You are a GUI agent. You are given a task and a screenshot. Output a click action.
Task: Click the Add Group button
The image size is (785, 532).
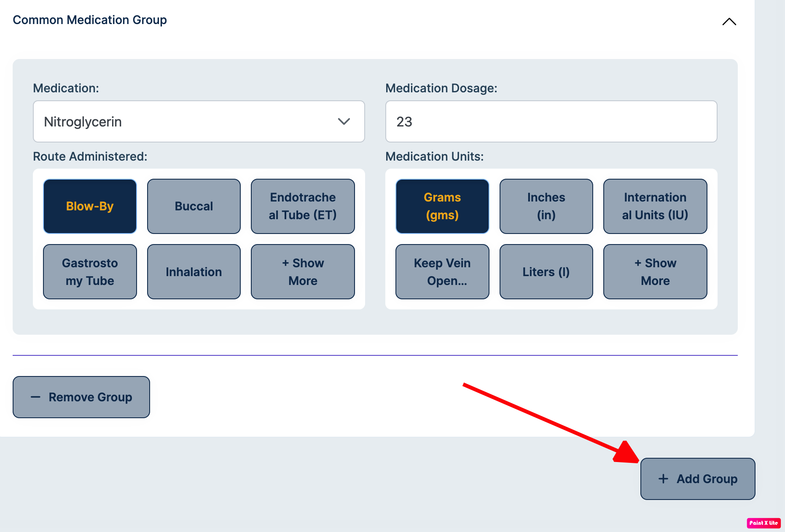pyautogui.click(x=697, y=478)
